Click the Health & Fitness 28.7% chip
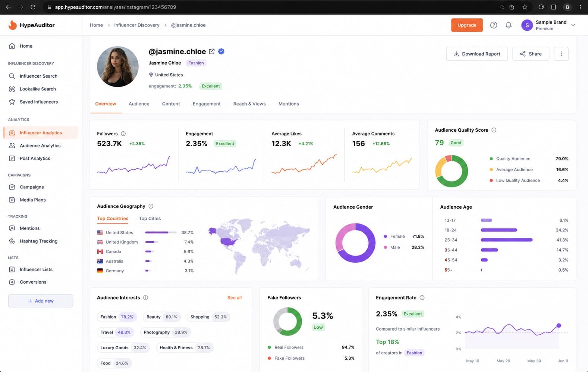Image resolution: width=588 pixels, height=372 pixels. [185, 347]
